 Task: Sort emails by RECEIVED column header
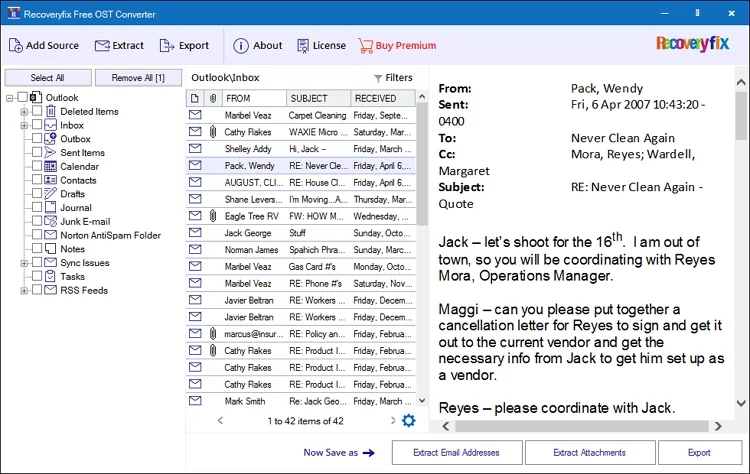coord(383,99)
